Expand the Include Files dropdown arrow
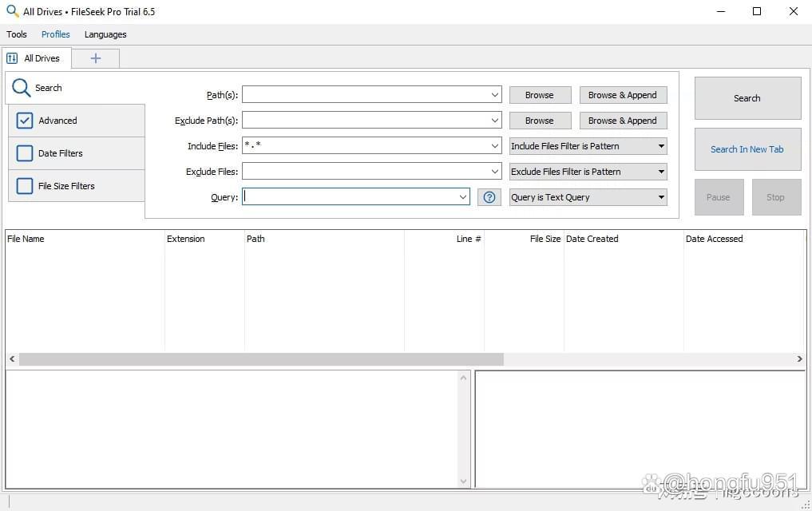The height and width of the screenshot is (511, 812). pos(494,146)
